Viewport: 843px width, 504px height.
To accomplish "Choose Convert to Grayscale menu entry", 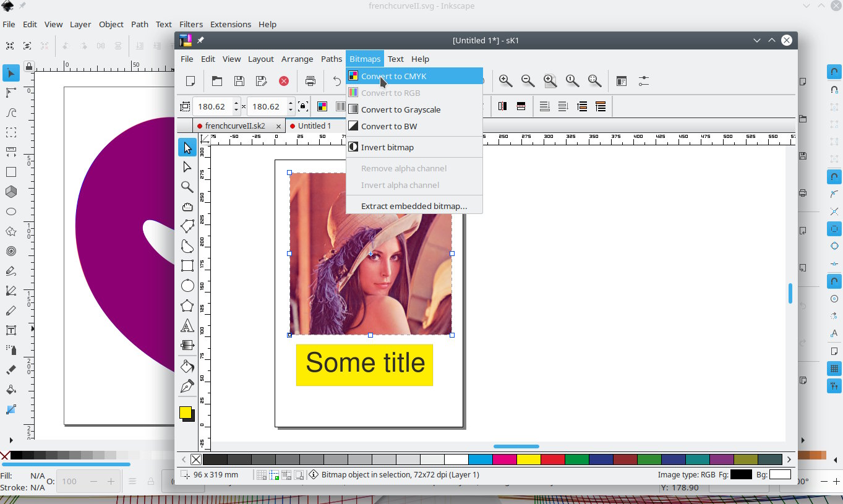I will (400, 109).
